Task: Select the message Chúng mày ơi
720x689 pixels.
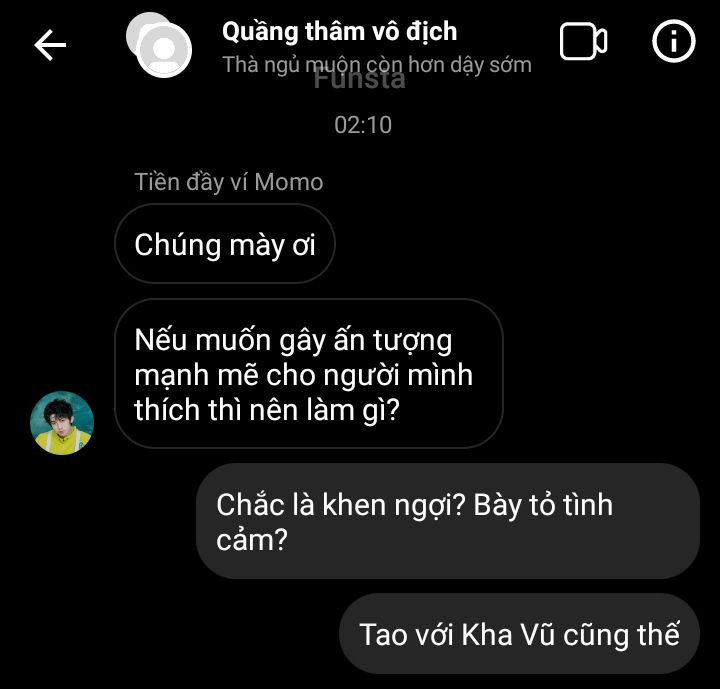Action: [x=225, y=244]
